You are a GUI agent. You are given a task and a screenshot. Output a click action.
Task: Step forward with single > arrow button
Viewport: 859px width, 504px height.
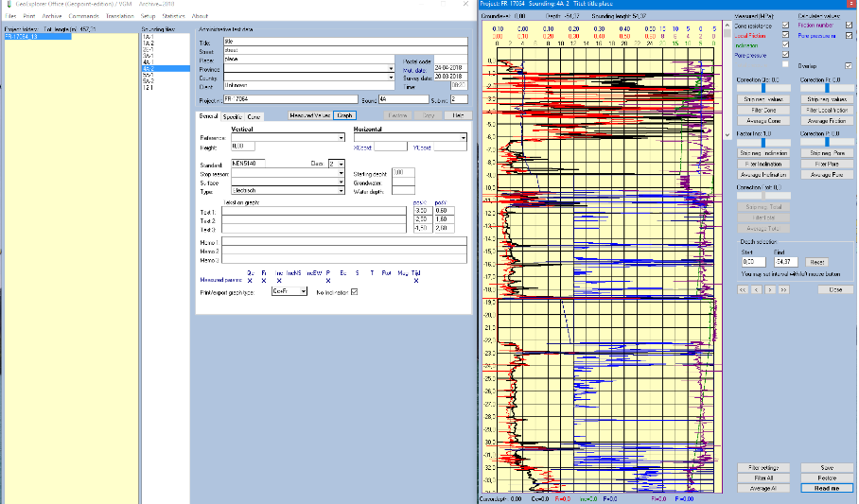pos(770,289)
